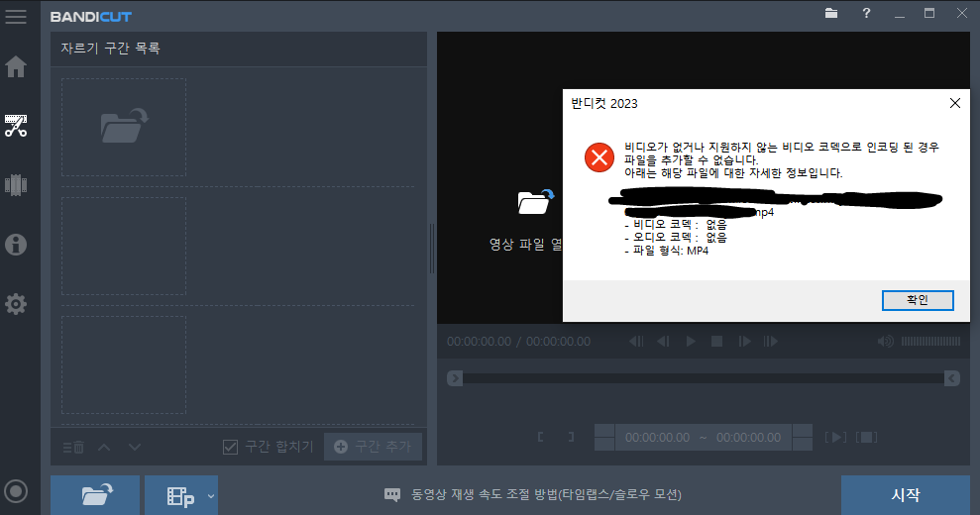
Task: Click the segment end time field
Action: coord(749,438)
